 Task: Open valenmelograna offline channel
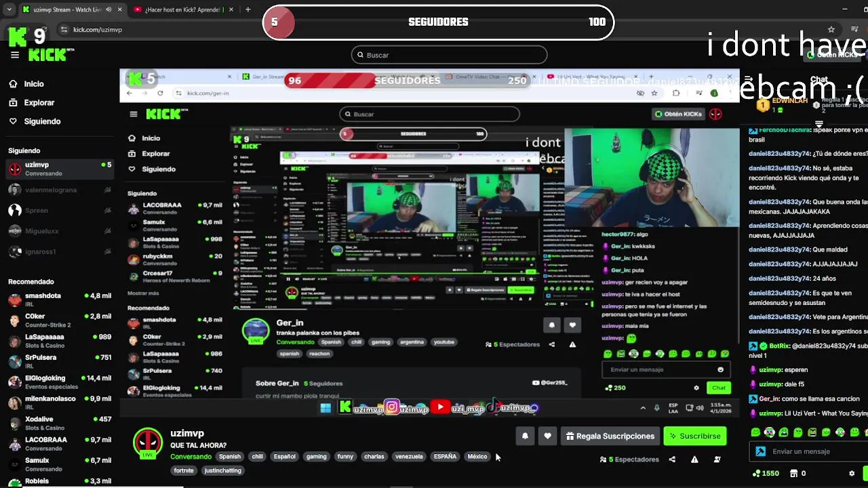[59, 190]
